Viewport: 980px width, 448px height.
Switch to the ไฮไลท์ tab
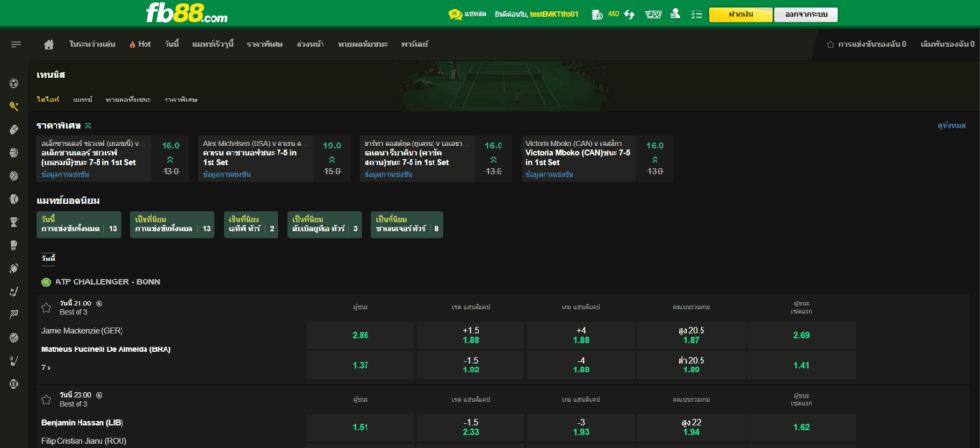point(48,100)
